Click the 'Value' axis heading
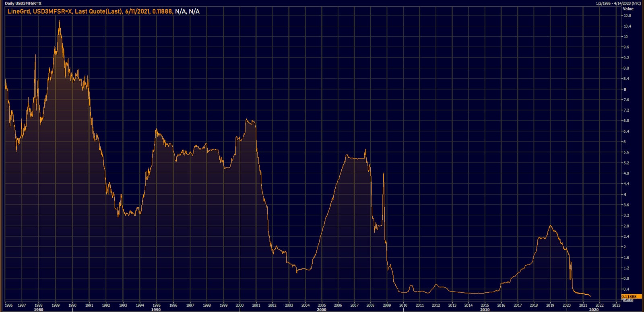 tap(628, 8)
